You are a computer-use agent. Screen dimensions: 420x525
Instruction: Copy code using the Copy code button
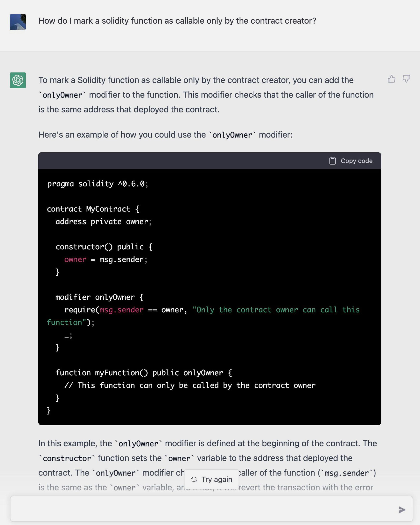click(351, 161)
